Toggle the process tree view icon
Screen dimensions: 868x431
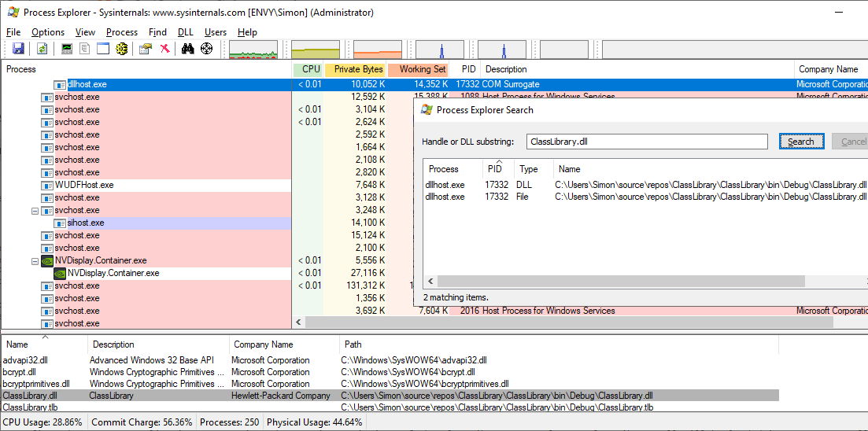tap(85, 49)
